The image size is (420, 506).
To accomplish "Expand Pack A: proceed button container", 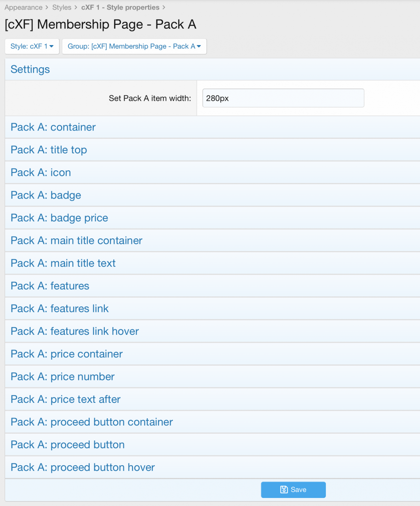I will pyautogui.click(x=92, y=422).
